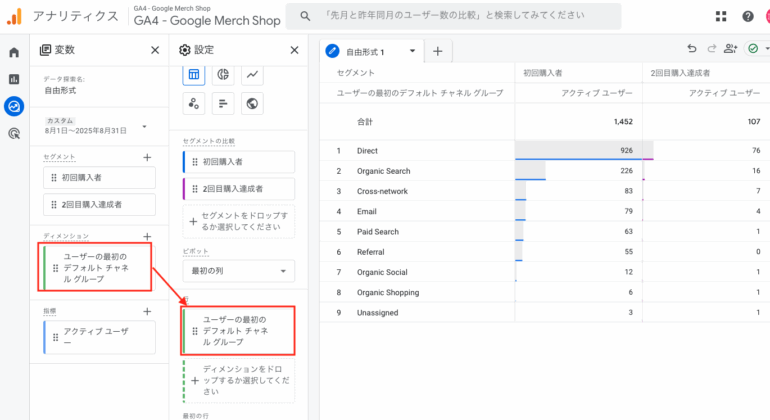Select the scatter plot visualization
Image resolution: width=770 pixels, height=420 pixels.
point(194,103)
